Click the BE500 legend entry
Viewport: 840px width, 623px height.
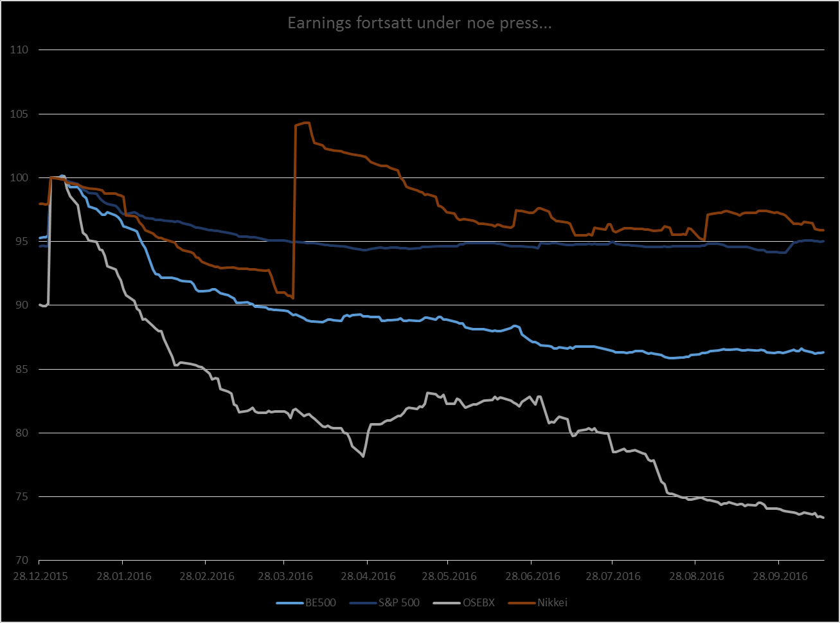tap(306, 602)
